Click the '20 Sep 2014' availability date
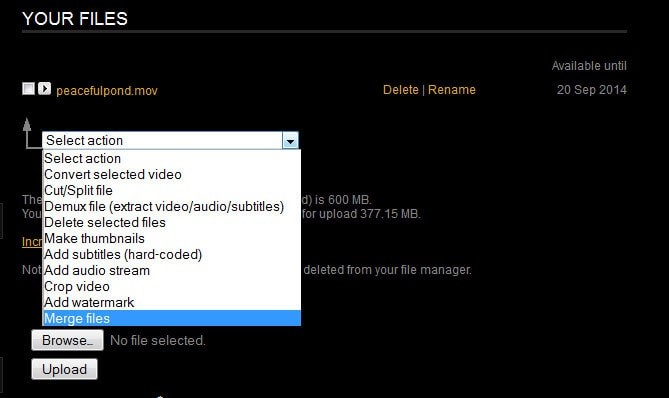 coord(591,90)
